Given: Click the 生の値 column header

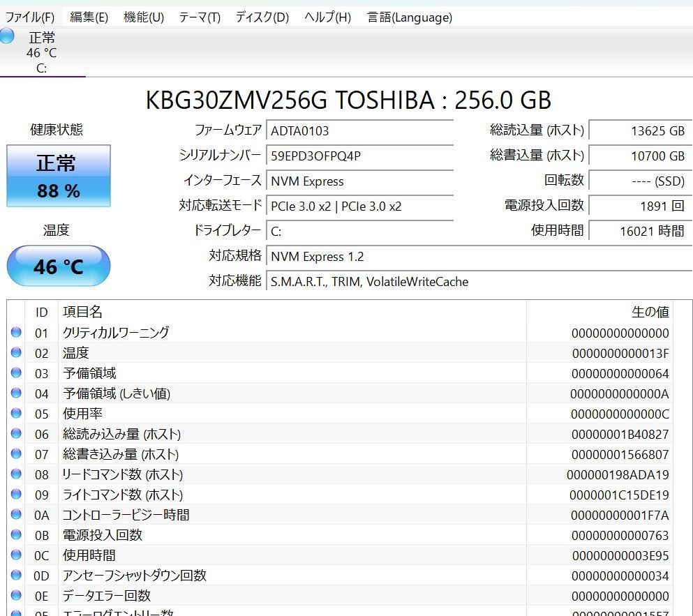Looking at the screenshot, I should click(650, 312).
